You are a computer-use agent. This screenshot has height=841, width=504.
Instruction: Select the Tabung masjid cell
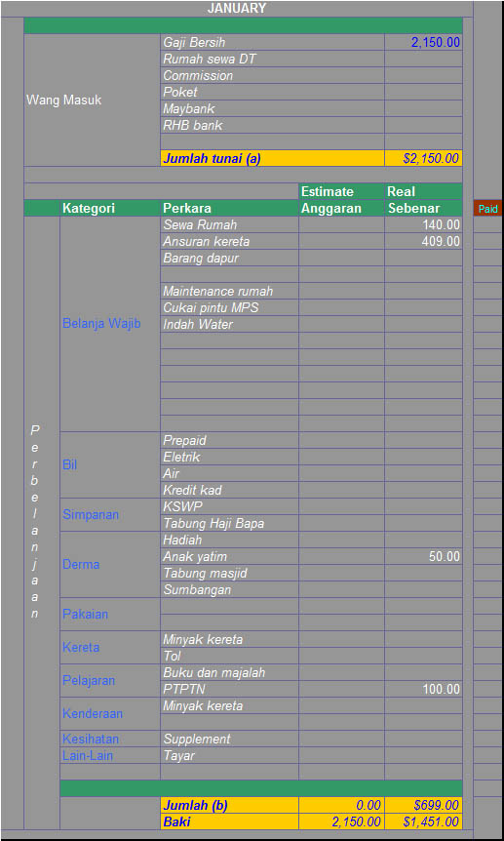229,574
